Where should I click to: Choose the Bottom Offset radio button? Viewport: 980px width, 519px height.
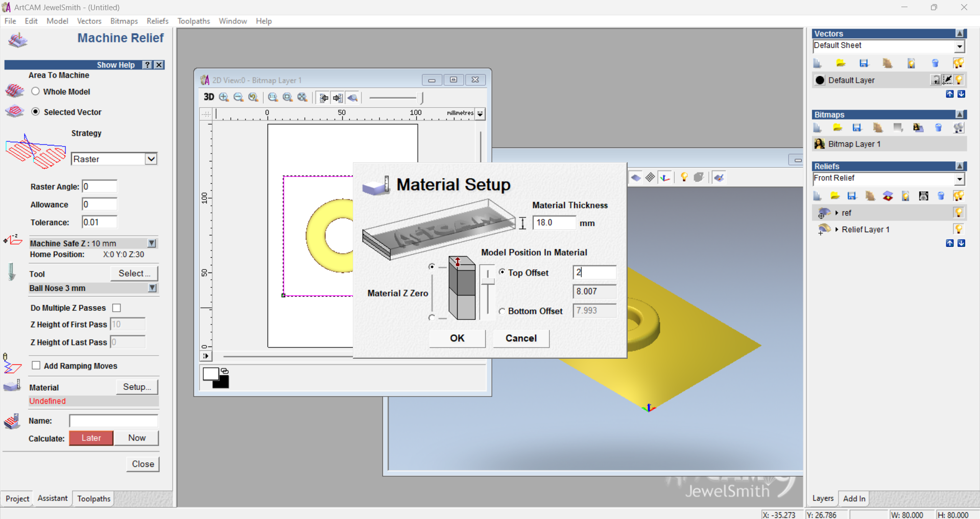[502, 311]
